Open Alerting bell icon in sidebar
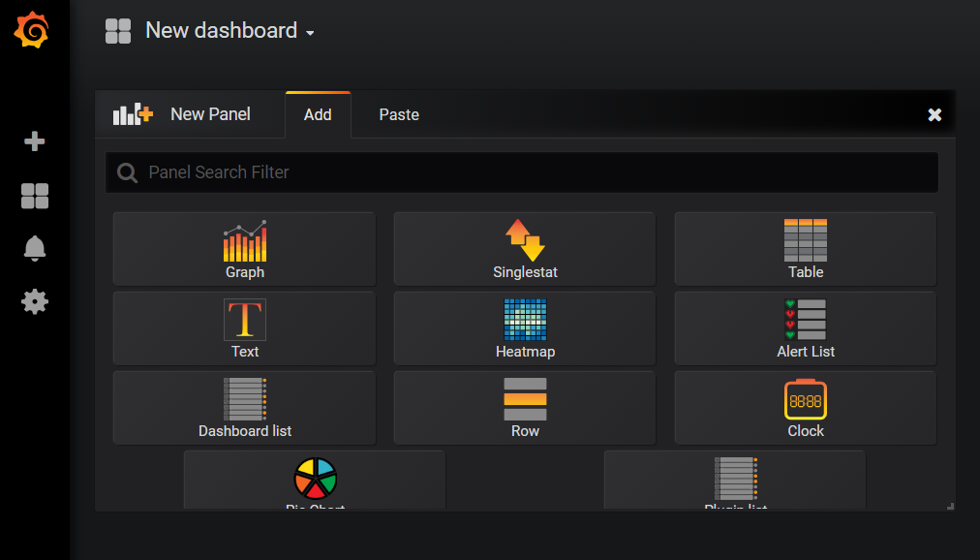The image size is (980, 560). tap(34, 249)
